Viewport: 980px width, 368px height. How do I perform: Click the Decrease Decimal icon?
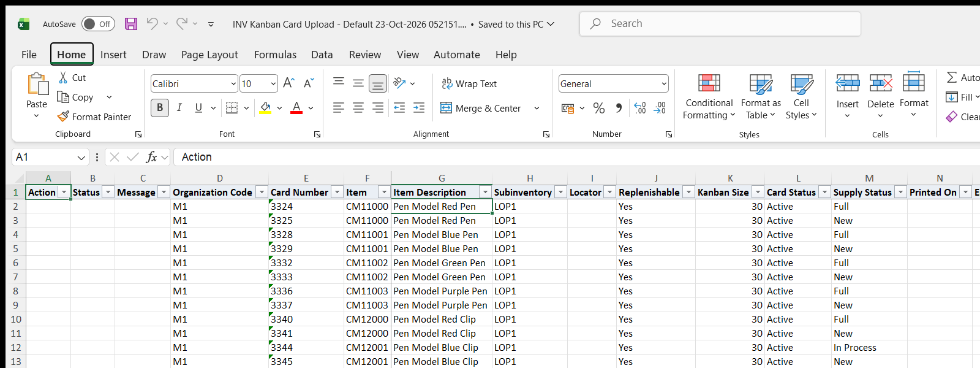coord(660,108)
